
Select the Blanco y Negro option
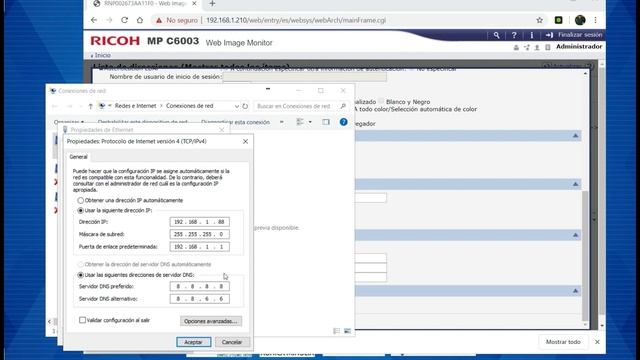click(x=381, y=102)
